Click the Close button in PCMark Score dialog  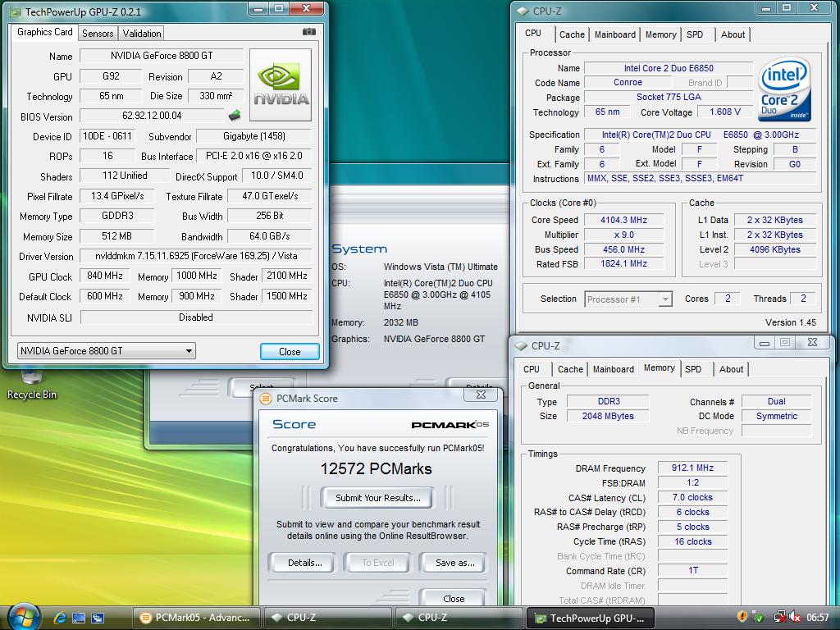453,598
